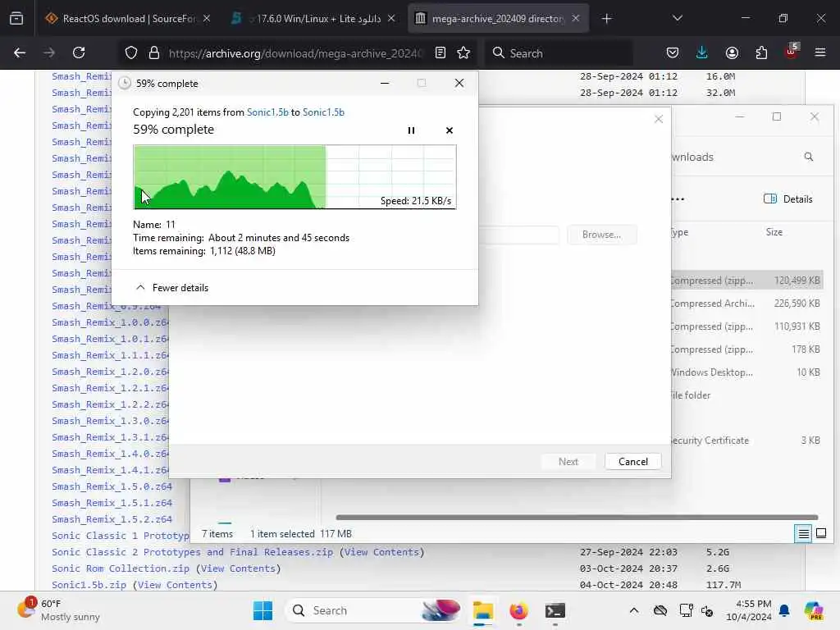Show hidden system tray icons
The image size is (840, 630).
tap(634, 610)
